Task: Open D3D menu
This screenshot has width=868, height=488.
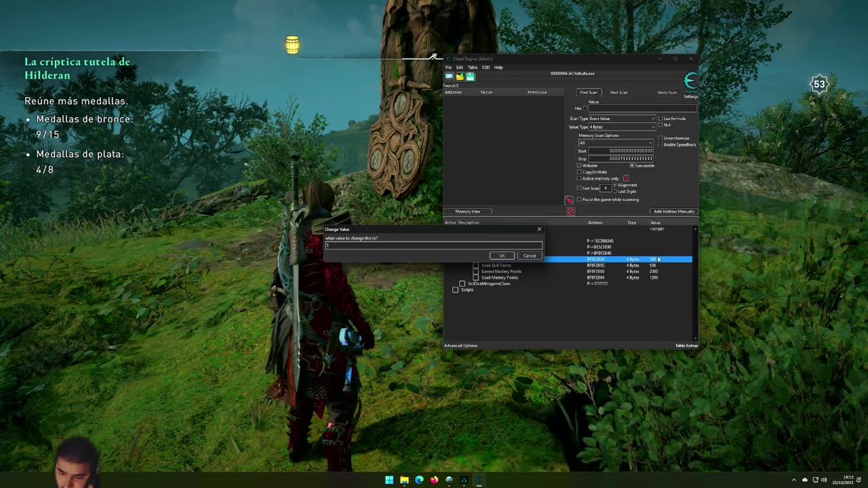Action: click(x=486, y=68)
